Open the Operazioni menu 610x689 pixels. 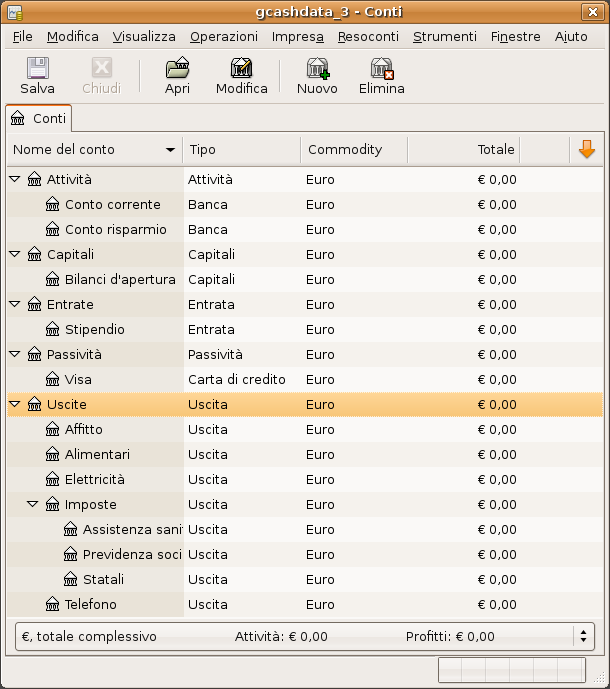tap(224, 36)
